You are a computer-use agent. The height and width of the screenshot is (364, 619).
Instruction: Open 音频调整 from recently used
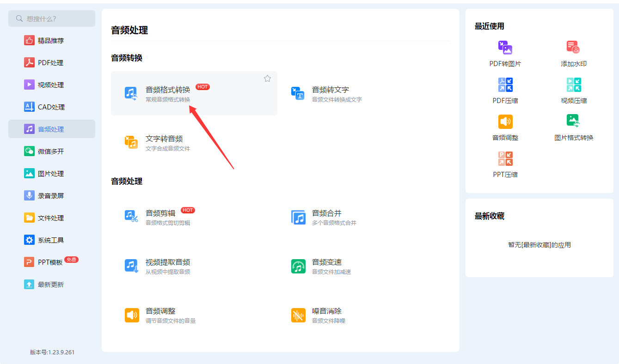[x=505, y=121]
